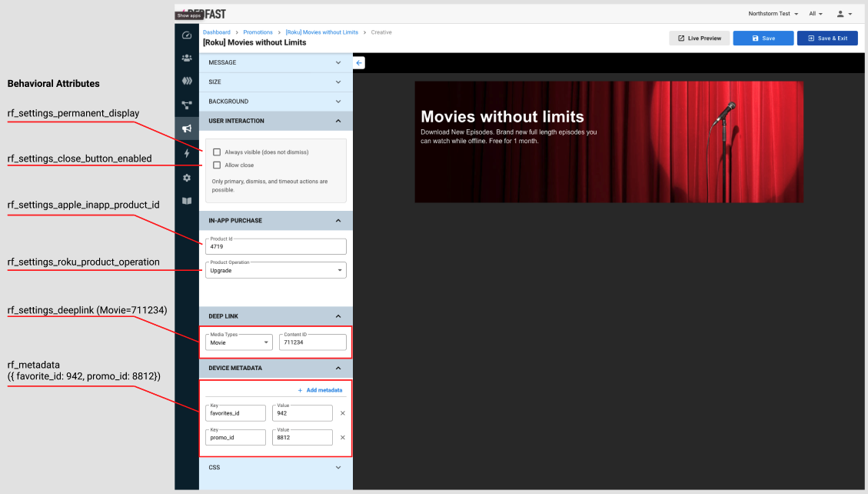The width and height of the screenshot is (868, 494).
Task: Collapse the IN-APP PURCHASE section
Action: (276, 220)
